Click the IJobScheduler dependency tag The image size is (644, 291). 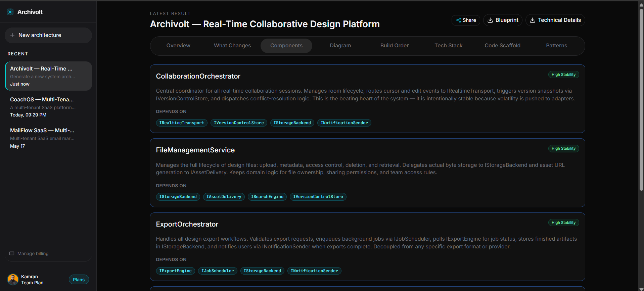tap(218, 271)
